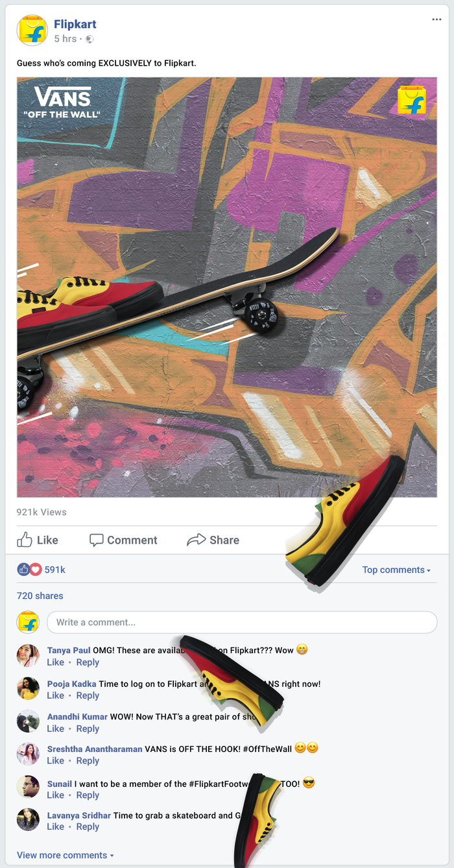Click the thumbs-up Like icon
This screenshot has height=868, width=454.
pyautogui.click(x=25, y=540)
